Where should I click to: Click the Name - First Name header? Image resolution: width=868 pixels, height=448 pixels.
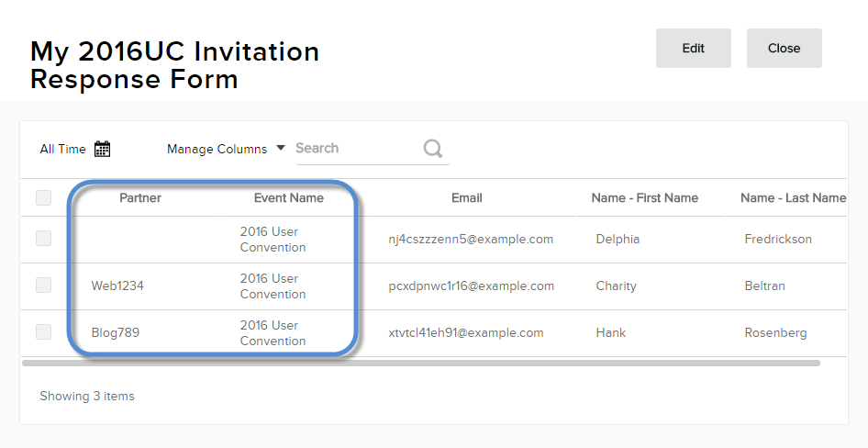(644, 197)
